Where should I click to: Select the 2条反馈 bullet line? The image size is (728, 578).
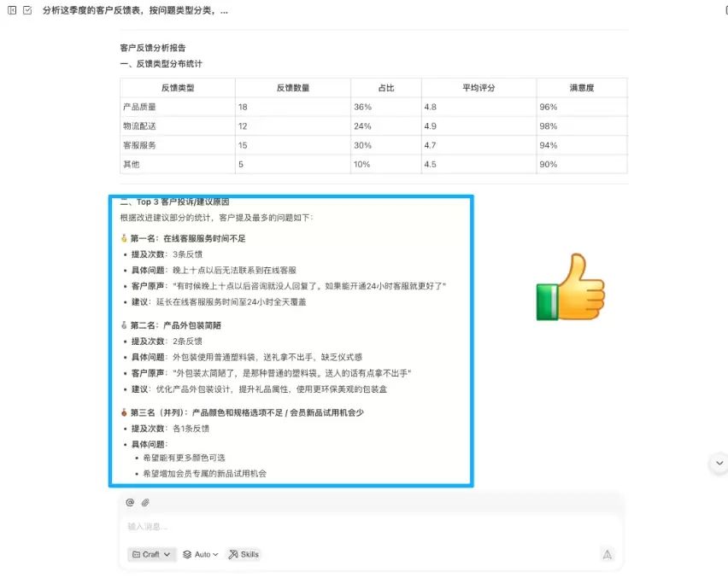tap(167, 341)
